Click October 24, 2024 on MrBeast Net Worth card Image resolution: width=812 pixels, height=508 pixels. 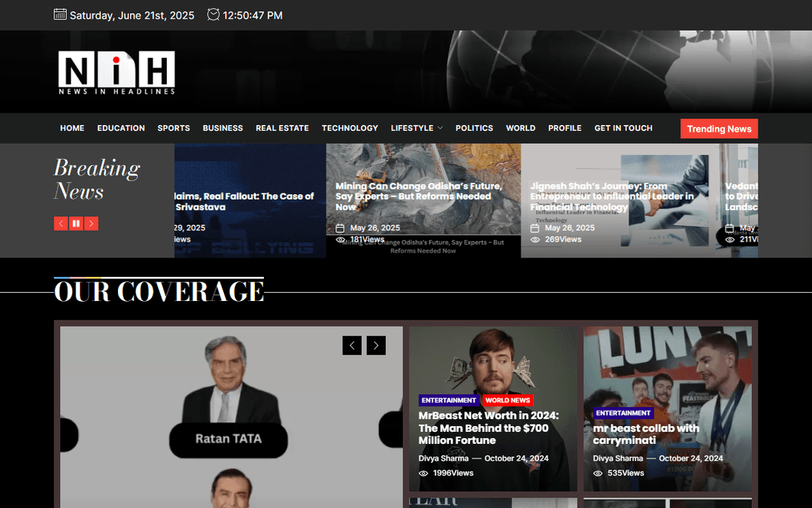click(517, 458)
